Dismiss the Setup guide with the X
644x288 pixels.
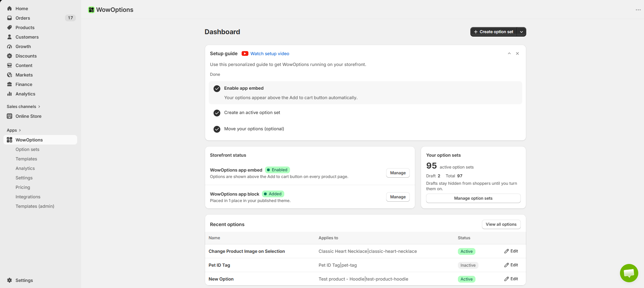517,53
